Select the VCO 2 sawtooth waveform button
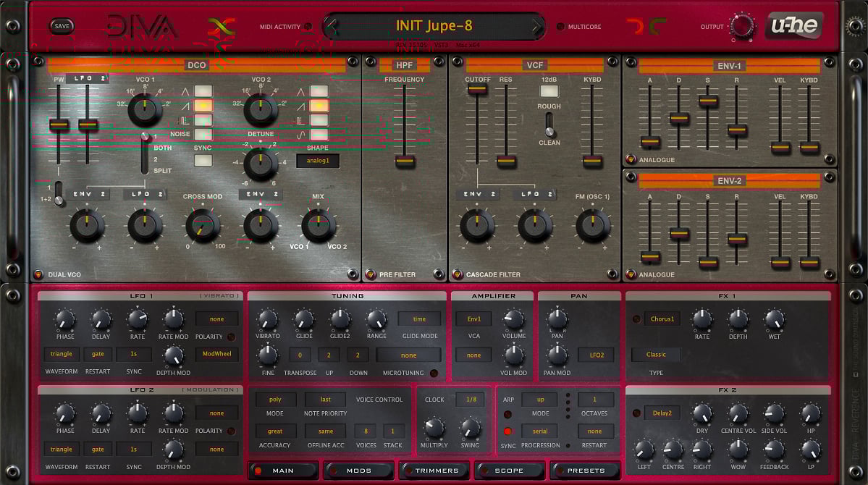The width and height of the screenshot is (868, 485). 319,105
